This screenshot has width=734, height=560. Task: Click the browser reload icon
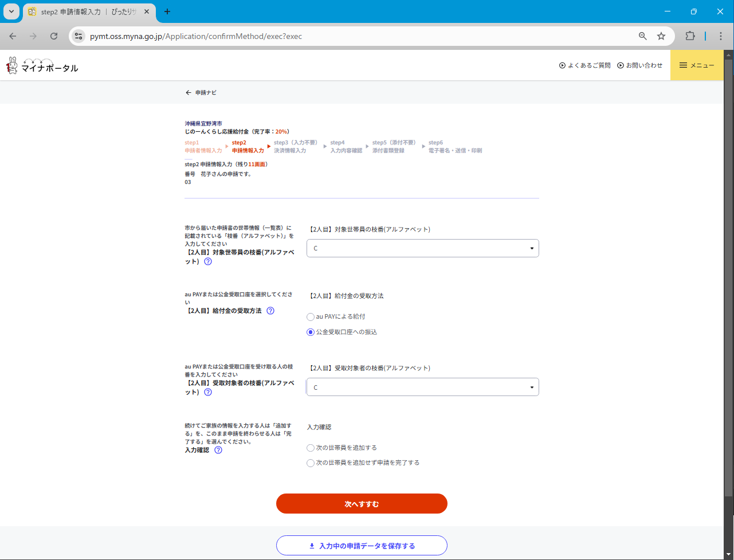pos(54,36)
